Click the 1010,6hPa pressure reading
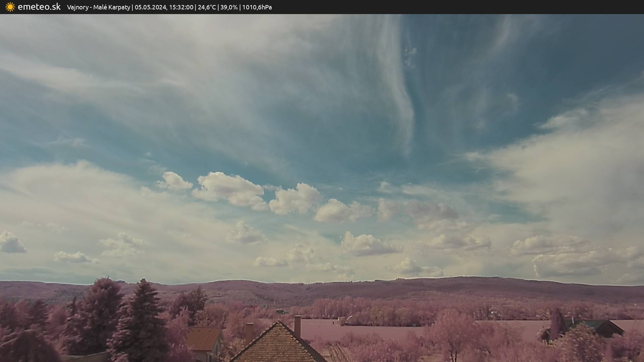Viewport: 644px width, 362px height. point(257,7)
